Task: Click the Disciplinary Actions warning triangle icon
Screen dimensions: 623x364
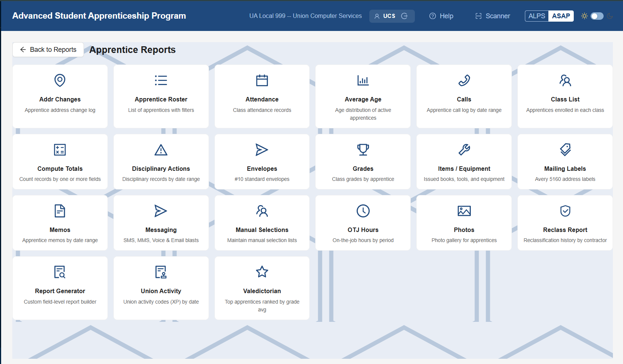Action: pyautogui.click(x=161, y=150)
